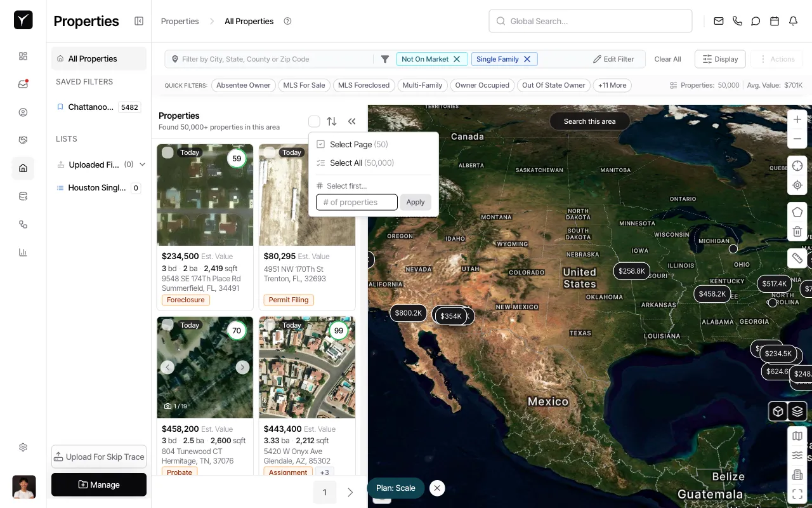Click the trash icon on map toolbar
The height and width of the screenshot is (508, 812).
tap(797, 232)
